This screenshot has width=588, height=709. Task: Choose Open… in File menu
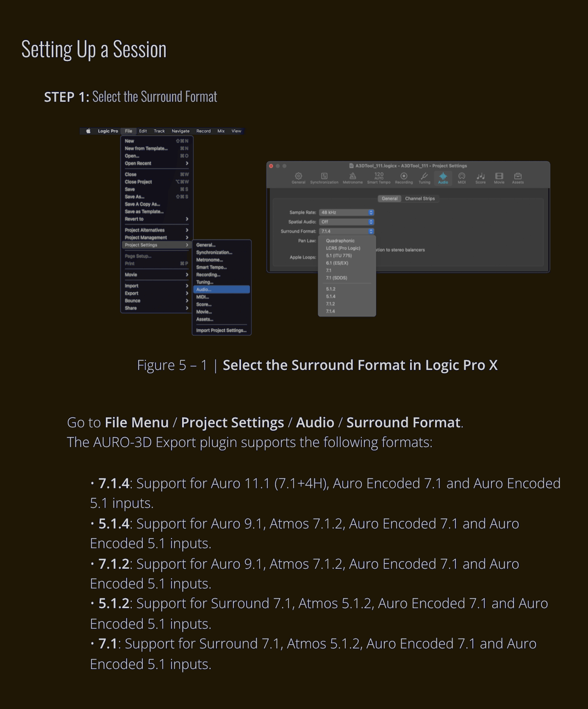point(156,156)
